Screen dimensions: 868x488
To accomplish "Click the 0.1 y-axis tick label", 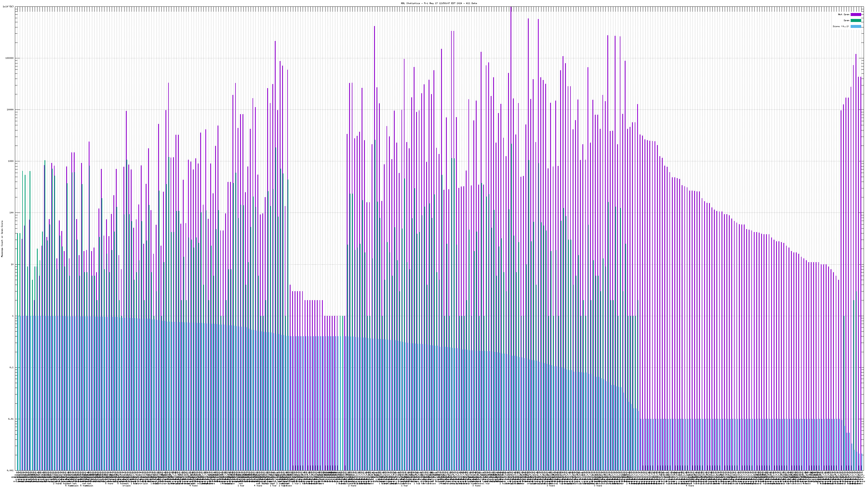I will (11, 367).
